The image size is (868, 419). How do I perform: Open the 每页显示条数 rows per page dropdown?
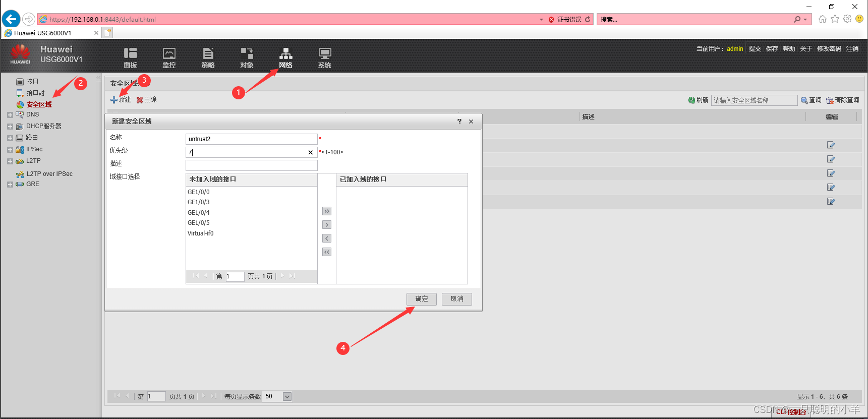[287, 397]
